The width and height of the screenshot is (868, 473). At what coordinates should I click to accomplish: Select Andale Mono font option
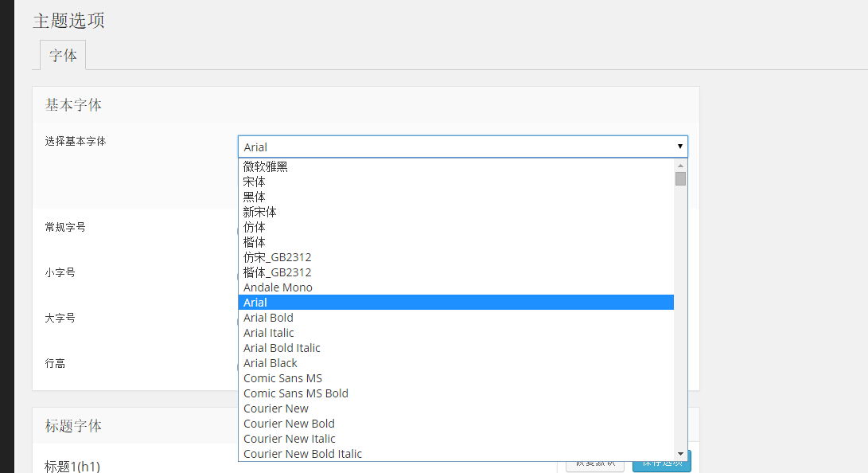[x=278, y=287]
